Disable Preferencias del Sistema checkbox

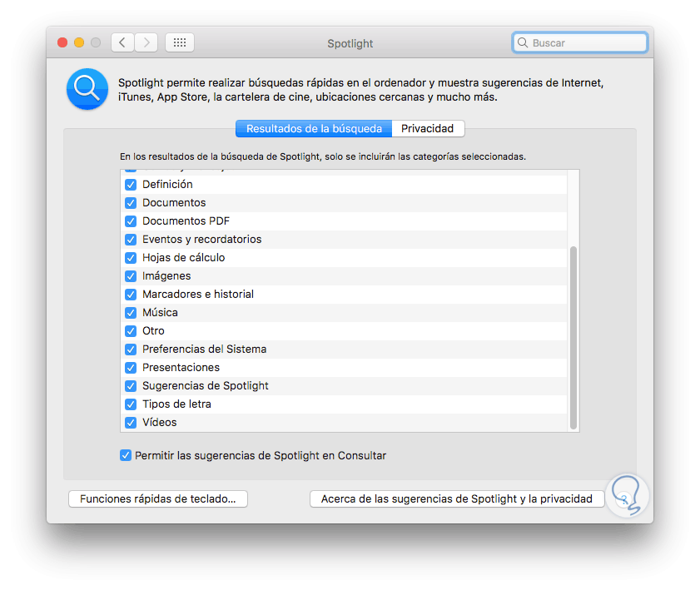pos(131,349)
